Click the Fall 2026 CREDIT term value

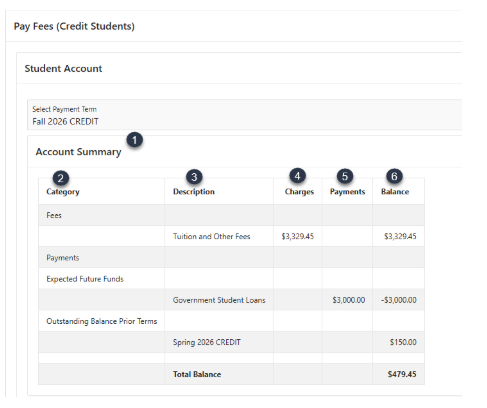(65, 121)
